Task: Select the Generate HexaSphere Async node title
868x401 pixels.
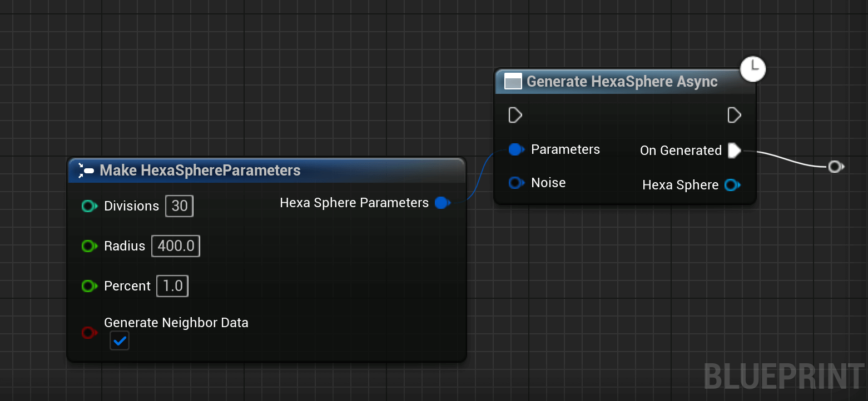Action: pyautogui.click(x=622, y=82)
